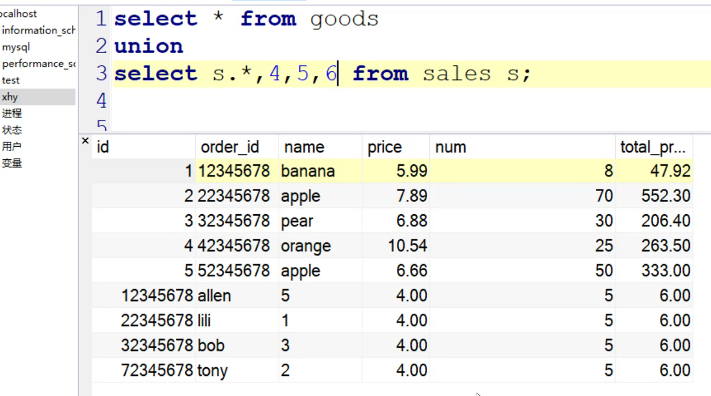Click the total_pr... column header
The width and height of the screenshot is (711, 396).
[654, 147]
